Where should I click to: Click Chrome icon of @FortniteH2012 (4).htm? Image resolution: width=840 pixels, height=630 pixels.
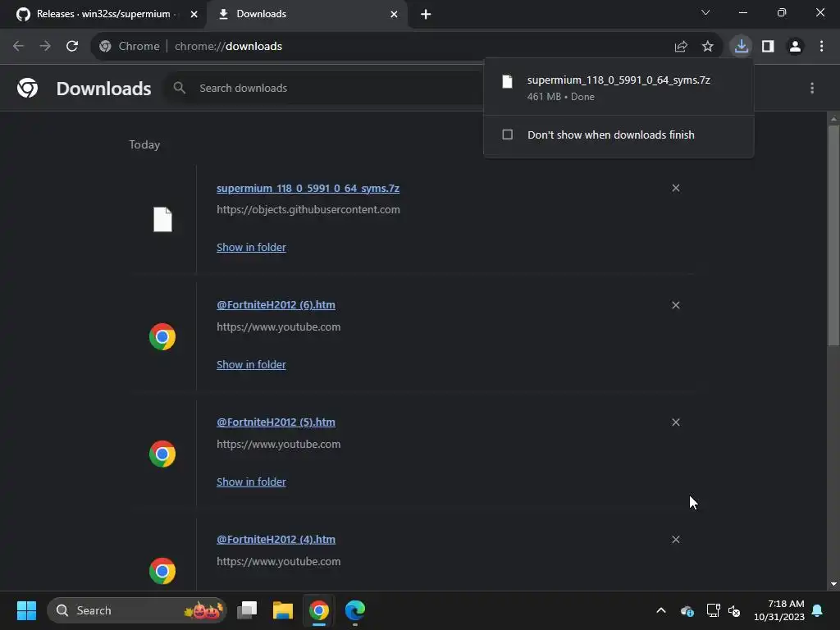click(x=162, y=571)
